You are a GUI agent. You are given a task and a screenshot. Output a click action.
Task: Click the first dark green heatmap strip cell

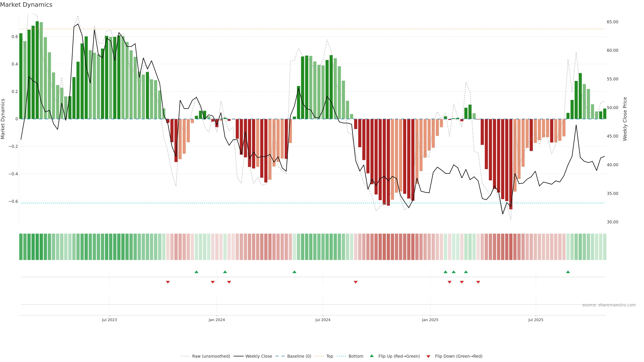(21, 247)
